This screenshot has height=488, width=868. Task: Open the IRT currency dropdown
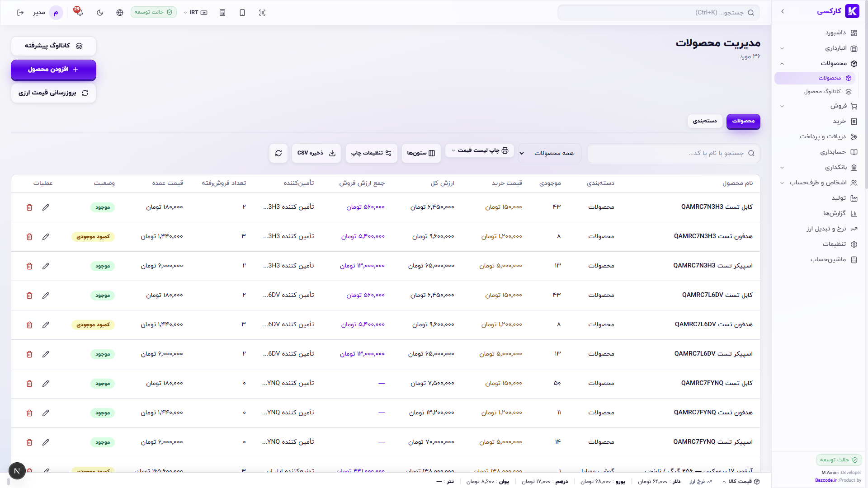pyautogui.click(x=195, y=13)
